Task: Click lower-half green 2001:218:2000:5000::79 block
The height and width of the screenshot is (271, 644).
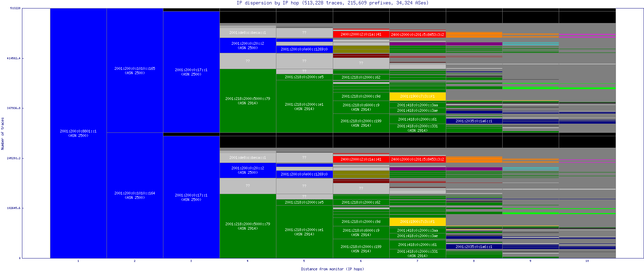Action: coord(248,226)
